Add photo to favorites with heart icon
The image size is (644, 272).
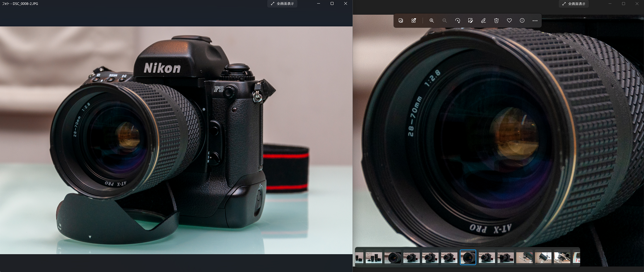coord(509,21)
